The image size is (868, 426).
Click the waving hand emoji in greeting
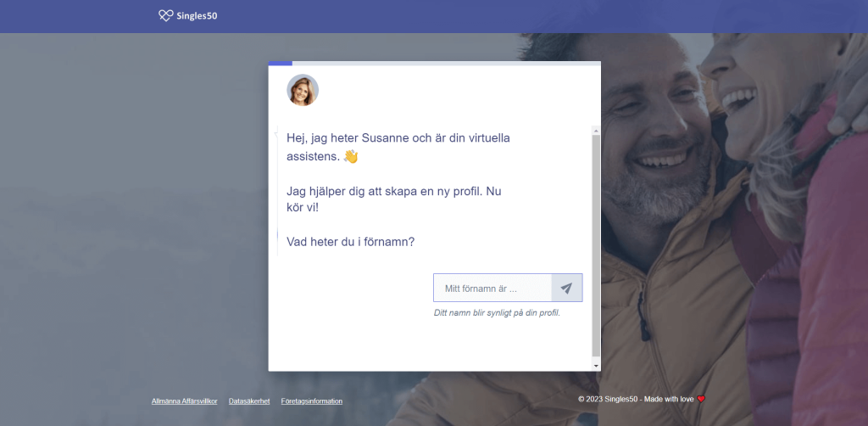[x=351, y=157]
